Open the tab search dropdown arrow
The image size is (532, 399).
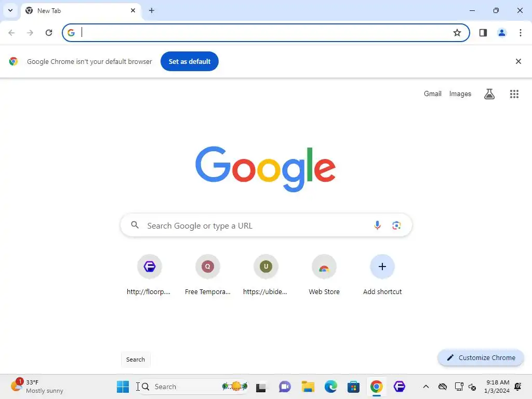[x=10, y=10]
